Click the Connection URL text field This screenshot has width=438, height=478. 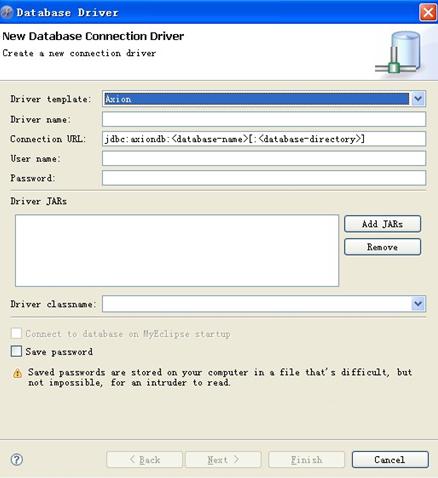pos(264,139)
